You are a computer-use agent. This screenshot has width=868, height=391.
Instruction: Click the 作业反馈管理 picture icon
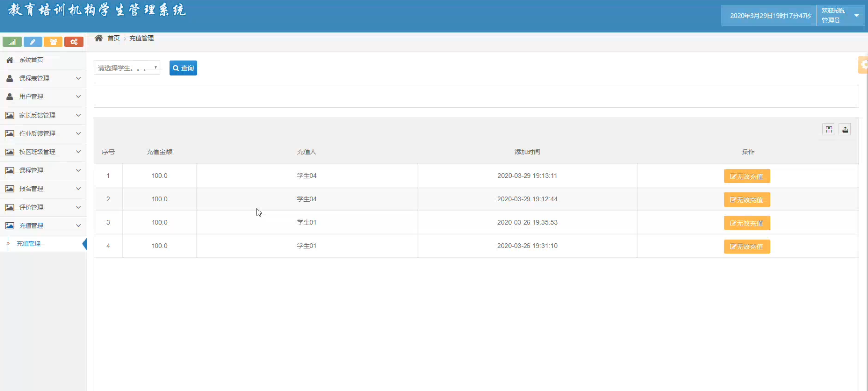pos(9,134)
